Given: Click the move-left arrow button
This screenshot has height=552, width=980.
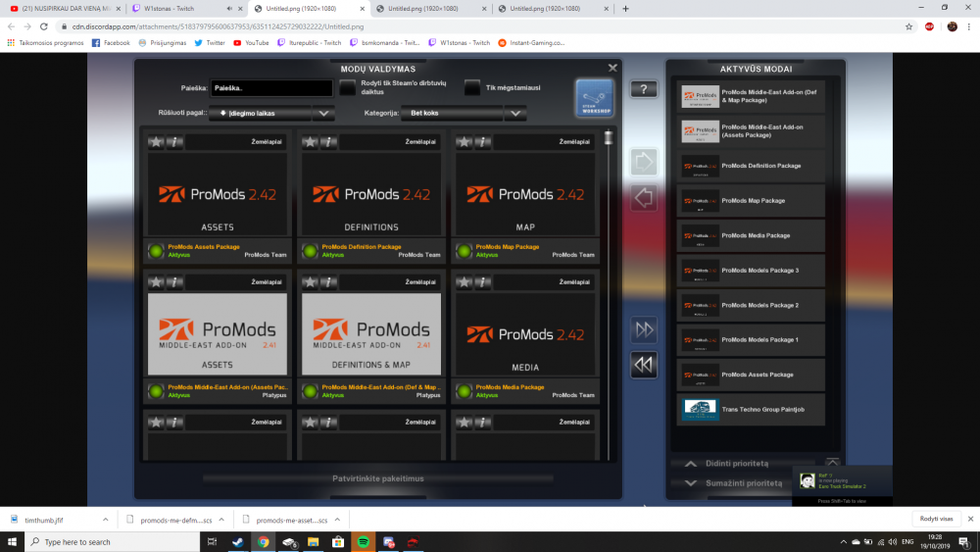Looking at the screenshot, I should pyautogui.click(x=643, y=198).
